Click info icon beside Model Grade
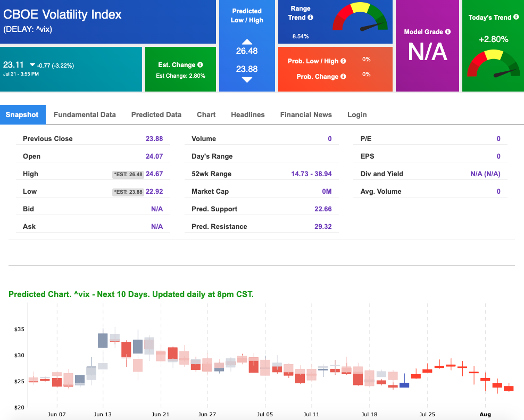The height and width of the screenshot is (420, 524). 448,32
